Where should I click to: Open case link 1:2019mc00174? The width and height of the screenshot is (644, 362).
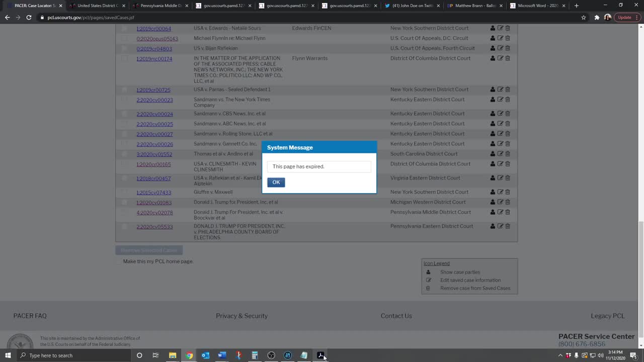154,59
